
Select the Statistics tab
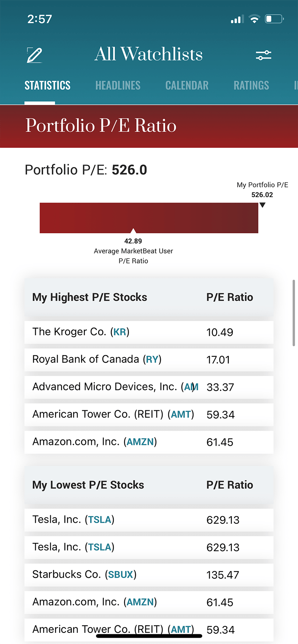point(47,86)
